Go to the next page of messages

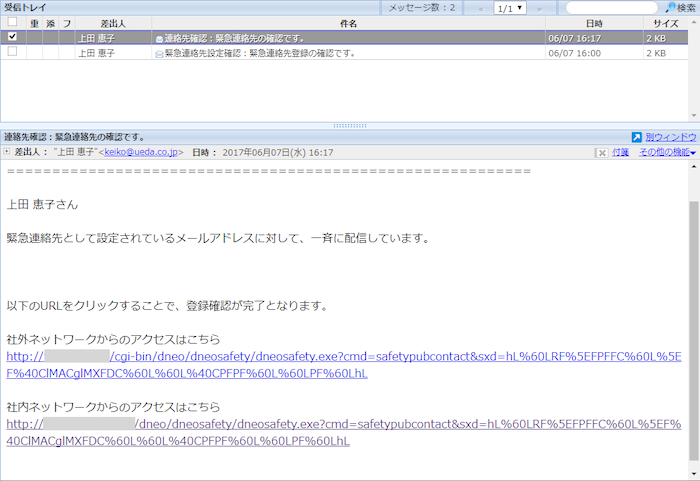[x=539, y=8]
